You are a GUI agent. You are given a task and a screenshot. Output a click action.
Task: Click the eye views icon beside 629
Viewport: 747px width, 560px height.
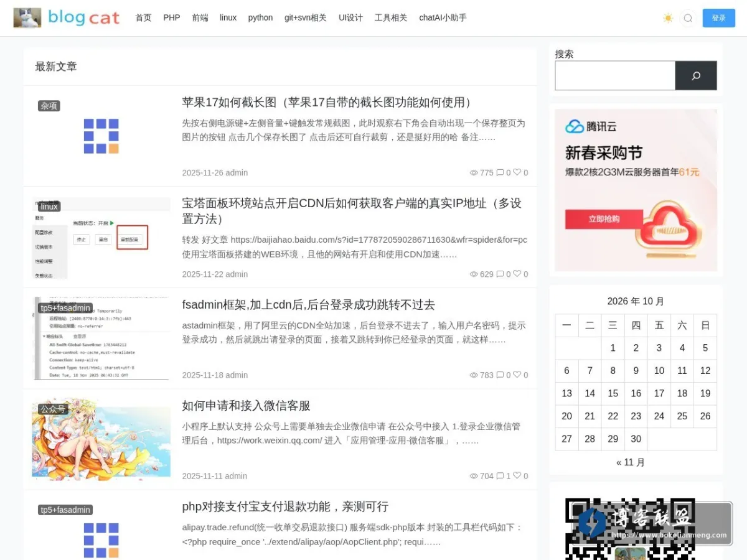coord(474,274)
